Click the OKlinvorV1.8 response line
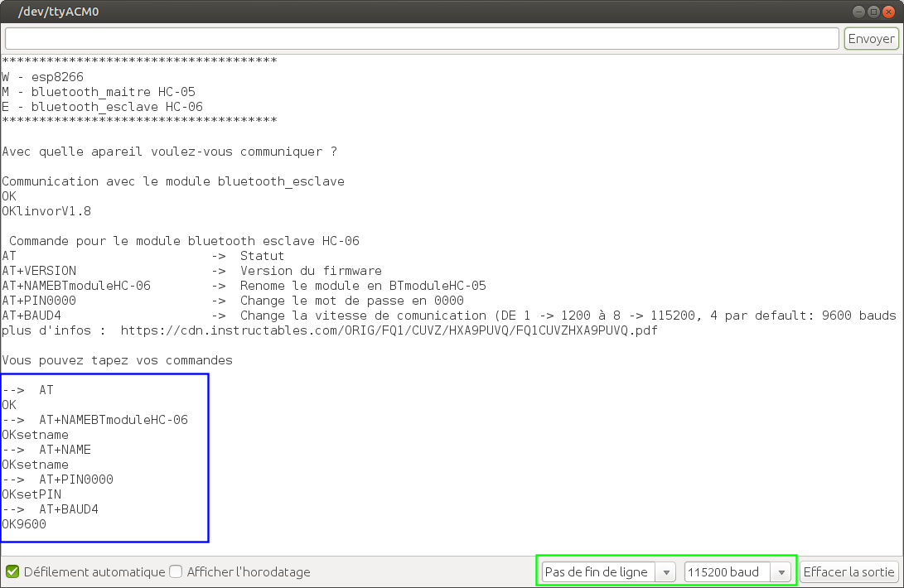The width and height of the screenshot is (904, 588). point(46,211)
